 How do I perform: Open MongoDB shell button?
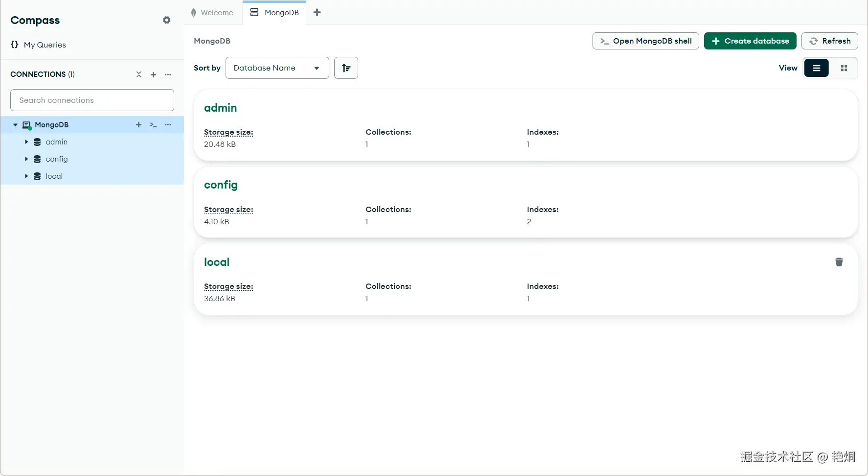(646, 41)
